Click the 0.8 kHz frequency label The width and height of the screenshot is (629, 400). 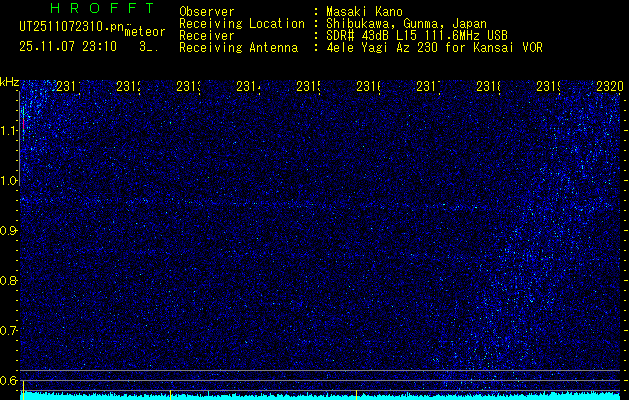[x=9, y=280]
